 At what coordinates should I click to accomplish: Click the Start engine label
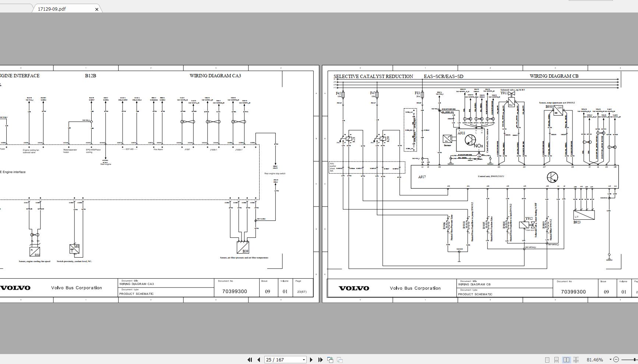[x=106, y=164]
